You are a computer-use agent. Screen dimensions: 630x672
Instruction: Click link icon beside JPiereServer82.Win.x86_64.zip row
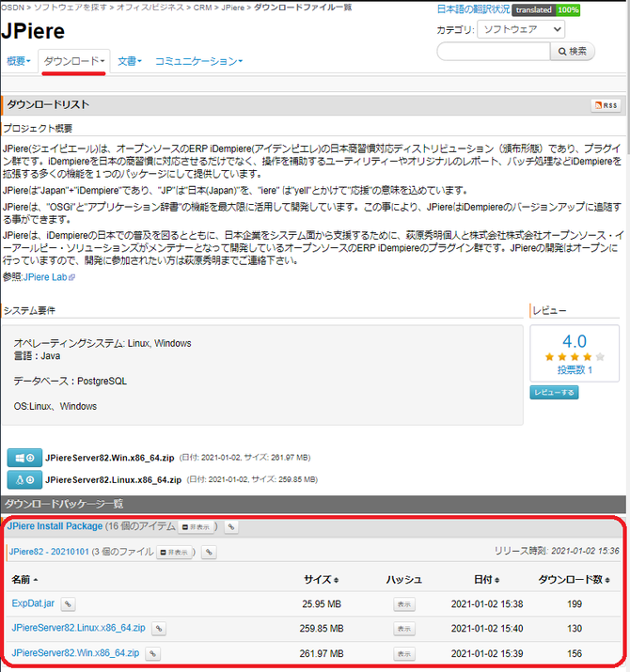click(x=152, y=654)
